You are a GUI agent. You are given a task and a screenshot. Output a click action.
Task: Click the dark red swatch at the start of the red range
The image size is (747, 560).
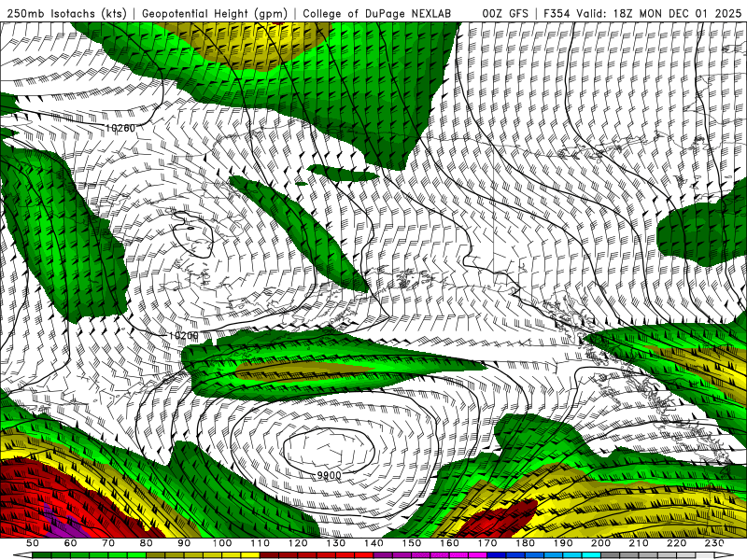[x=270, y=556]
